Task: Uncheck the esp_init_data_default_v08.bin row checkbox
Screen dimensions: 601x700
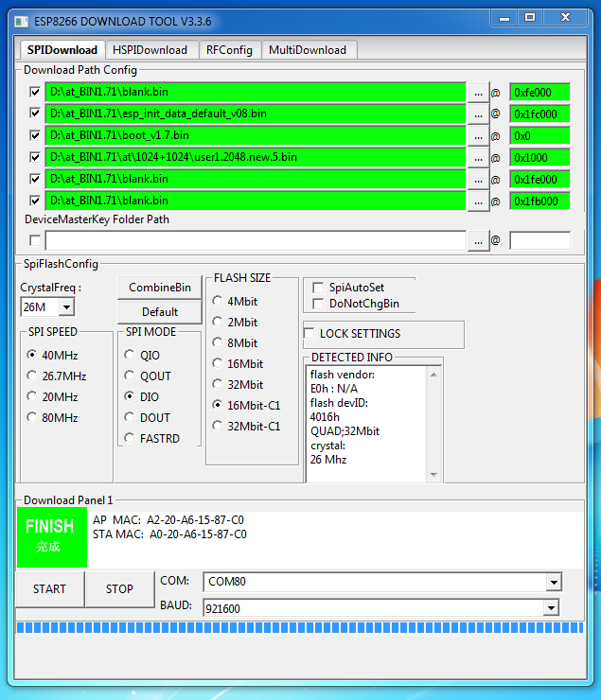Action: (35, 114)
